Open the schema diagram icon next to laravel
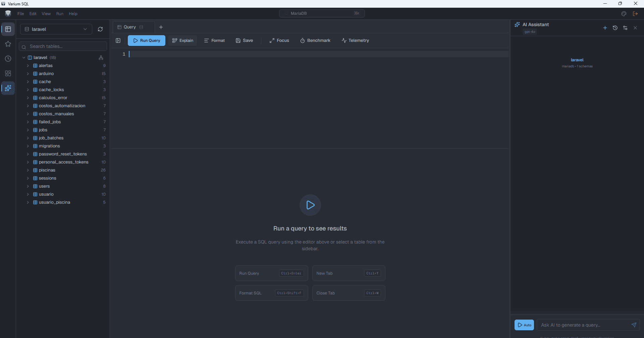 (x=101, y=58)
